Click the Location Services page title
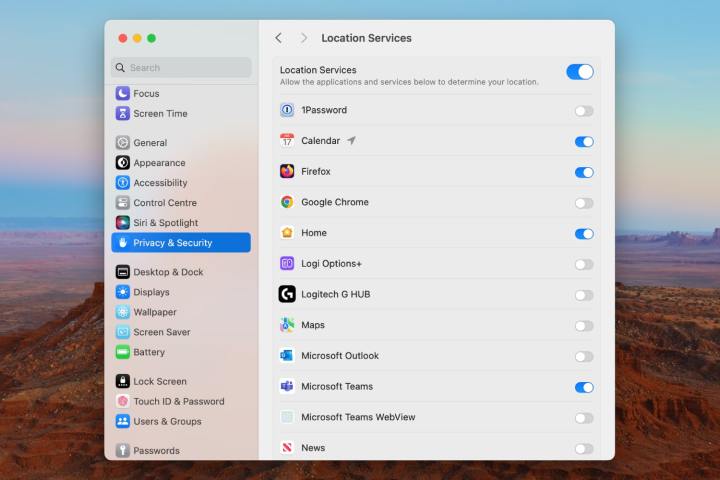 pos(366,38)
